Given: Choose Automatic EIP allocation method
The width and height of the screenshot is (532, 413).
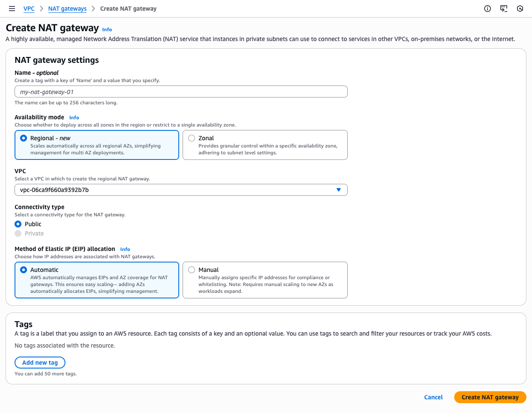Looking at the screenshot, I should coord(24,270).
